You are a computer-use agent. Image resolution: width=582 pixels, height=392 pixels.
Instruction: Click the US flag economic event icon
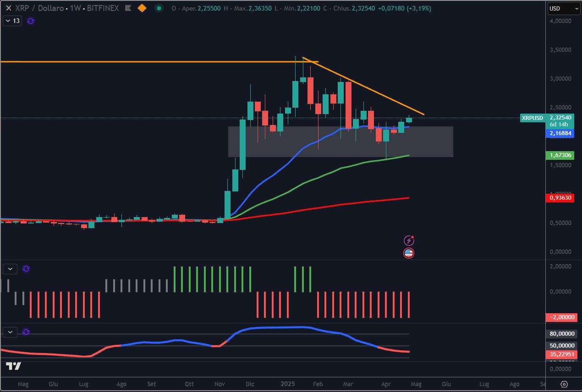pos(408,253)
